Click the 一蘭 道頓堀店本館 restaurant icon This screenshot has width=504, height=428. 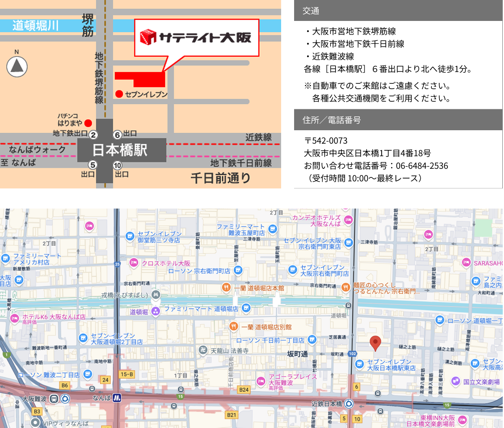(226, 287)
